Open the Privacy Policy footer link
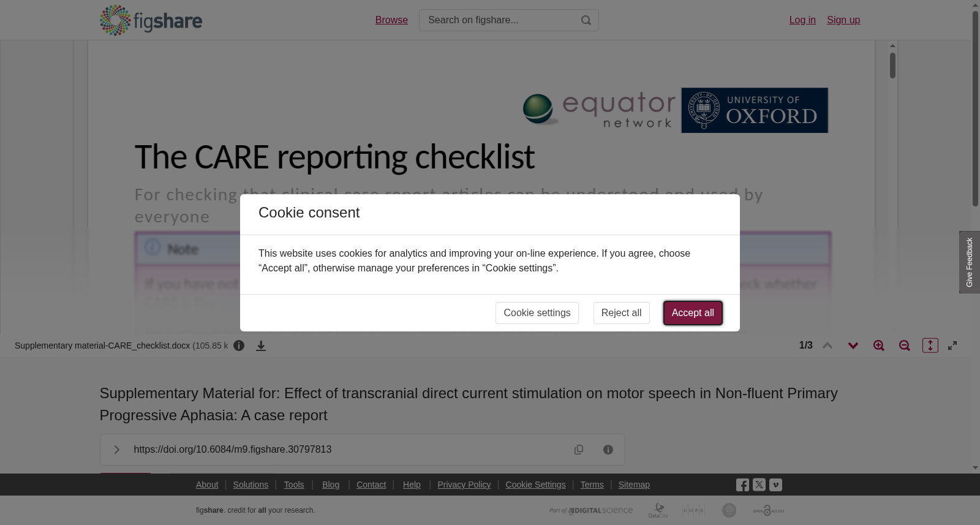This screenshot has width=980, height=525. coord(464,485)
